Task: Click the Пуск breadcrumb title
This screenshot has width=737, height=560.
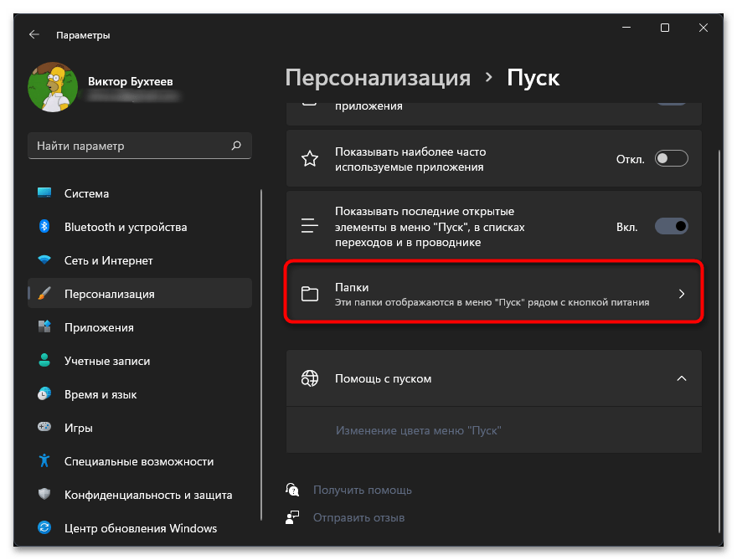Action: coord(533,78)
